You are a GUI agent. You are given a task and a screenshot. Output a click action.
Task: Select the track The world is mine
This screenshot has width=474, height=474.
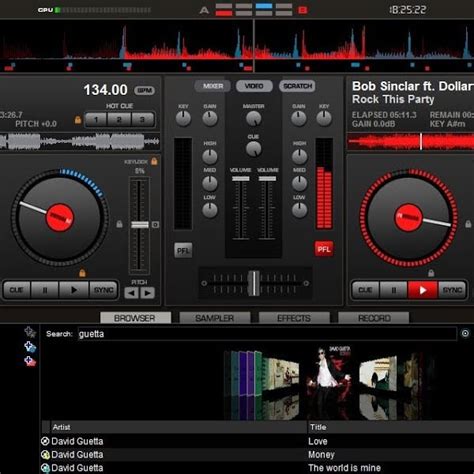[x=257, y=468]
